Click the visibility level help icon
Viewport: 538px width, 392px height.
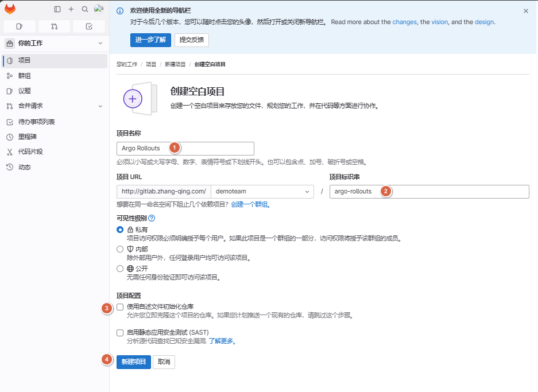pyautogui.click(x=152, y=218)
